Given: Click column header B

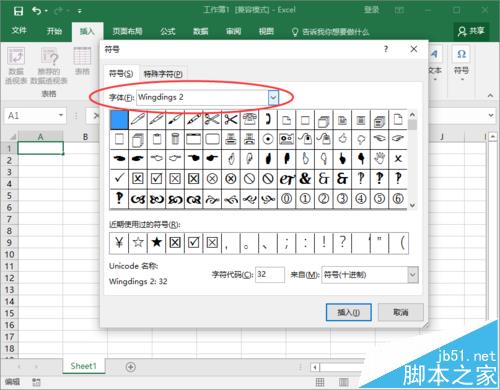Looking at the screenshot, I should (85, 137).
